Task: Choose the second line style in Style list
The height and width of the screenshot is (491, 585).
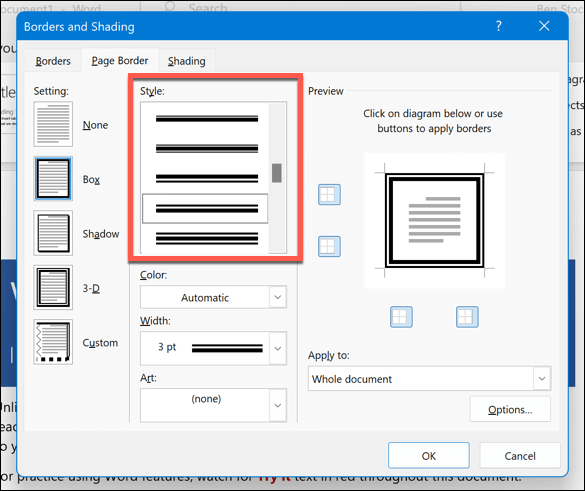Action: pos(207,148)
